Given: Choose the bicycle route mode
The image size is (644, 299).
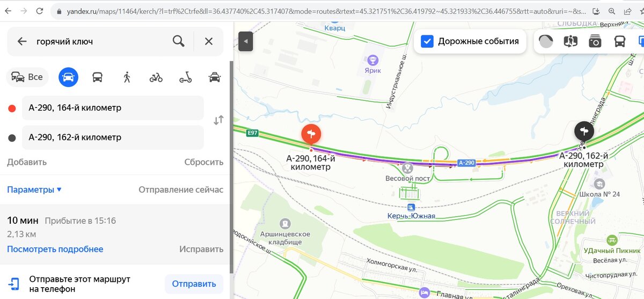Looking at the screenshot, I should 156,77.
